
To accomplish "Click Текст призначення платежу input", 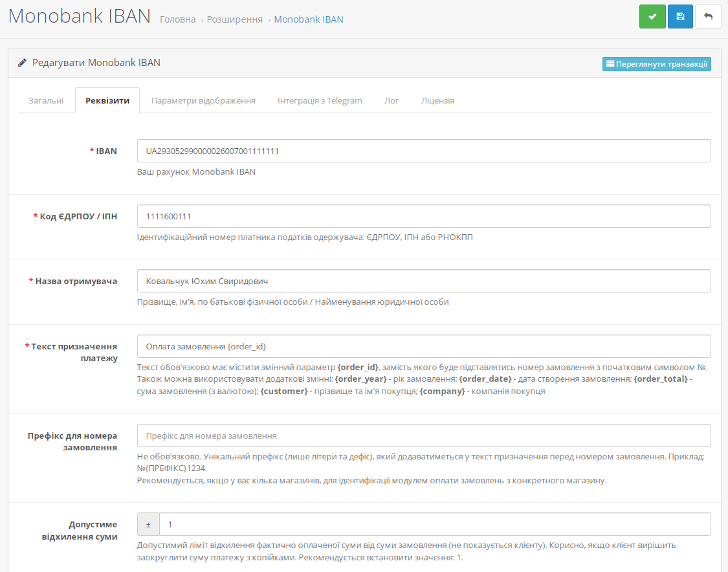I will click(424, 346).
